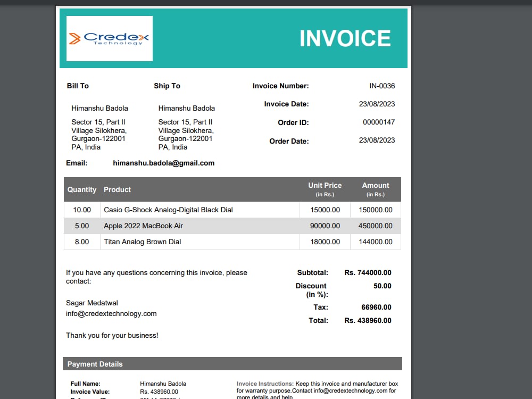Click the Bill To heading

click(78, 86)
